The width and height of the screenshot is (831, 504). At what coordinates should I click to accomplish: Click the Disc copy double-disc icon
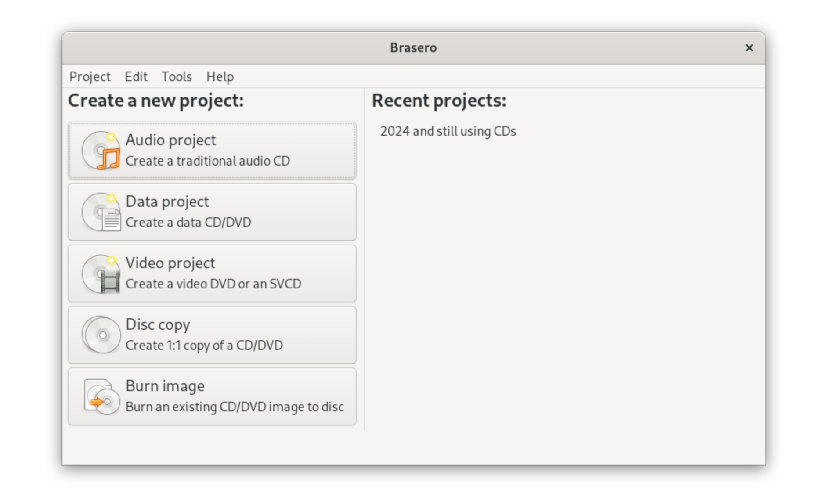click(x=101, y=335)
